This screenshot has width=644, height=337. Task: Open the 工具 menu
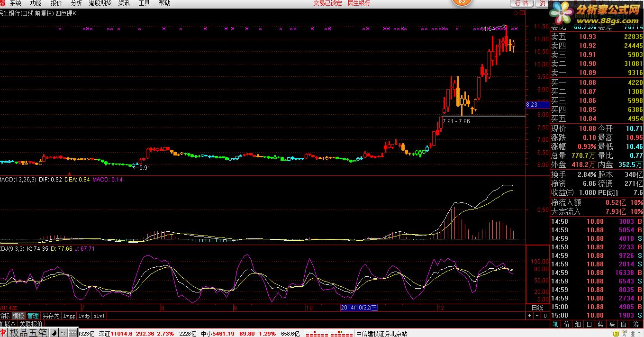click(x=144, y=3)
